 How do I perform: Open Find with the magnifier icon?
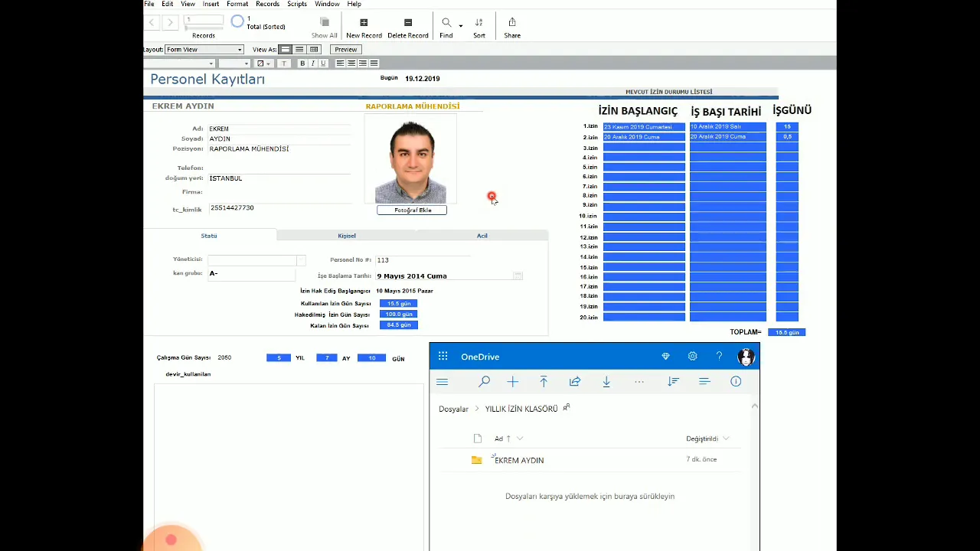pos(446,22)
